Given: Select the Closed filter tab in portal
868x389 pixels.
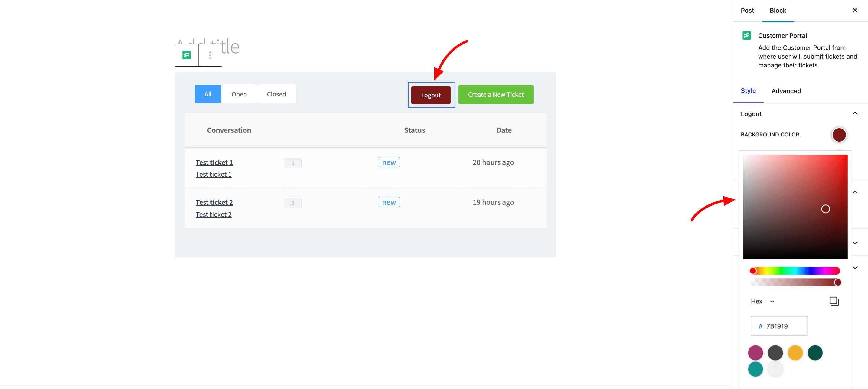Looking at the screenshot, I should click(x=276, y=93).
